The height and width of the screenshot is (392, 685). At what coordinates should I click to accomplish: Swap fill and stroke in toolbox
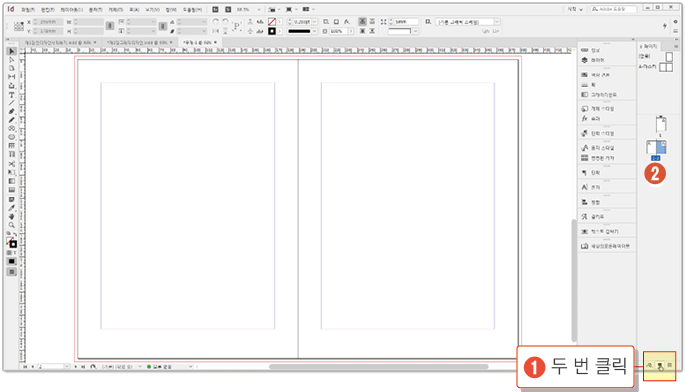coord(15,235)
